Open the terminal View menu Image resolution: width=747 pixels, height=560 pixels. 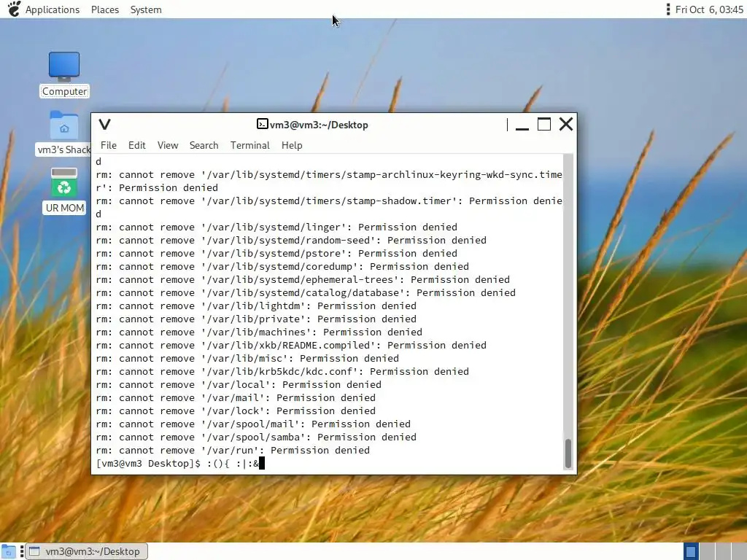click(x=168, y=145)
